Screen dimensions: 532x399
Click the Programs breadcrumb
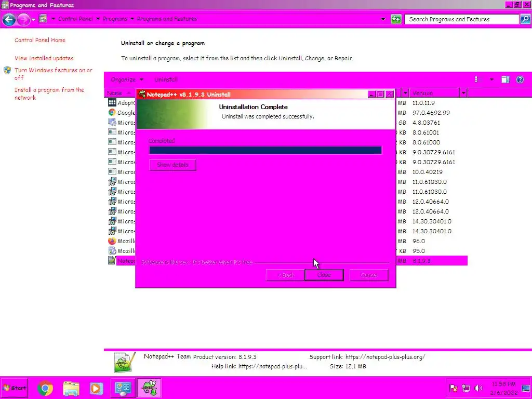coord(115,19)
